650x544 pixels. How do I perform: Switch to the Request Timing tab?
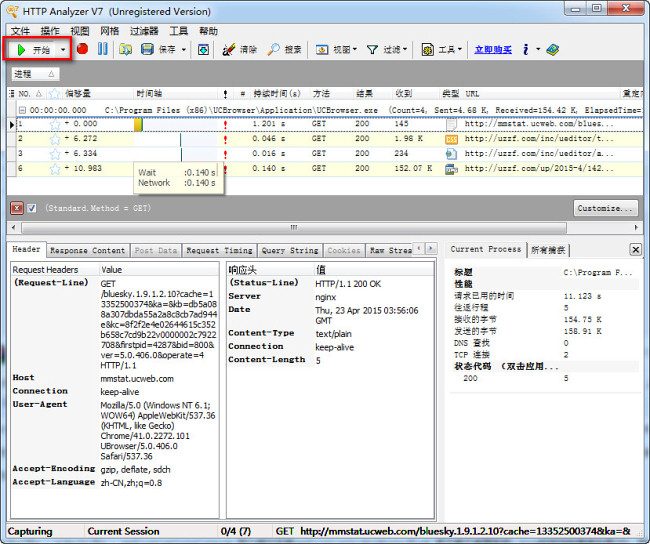click(x=219, y=250)
